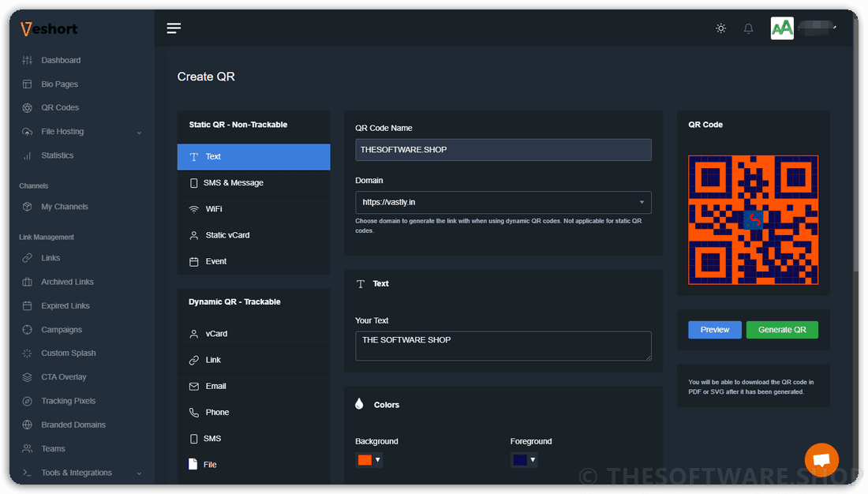
Task: Focus the QR Code Name field
Action: 503,149
